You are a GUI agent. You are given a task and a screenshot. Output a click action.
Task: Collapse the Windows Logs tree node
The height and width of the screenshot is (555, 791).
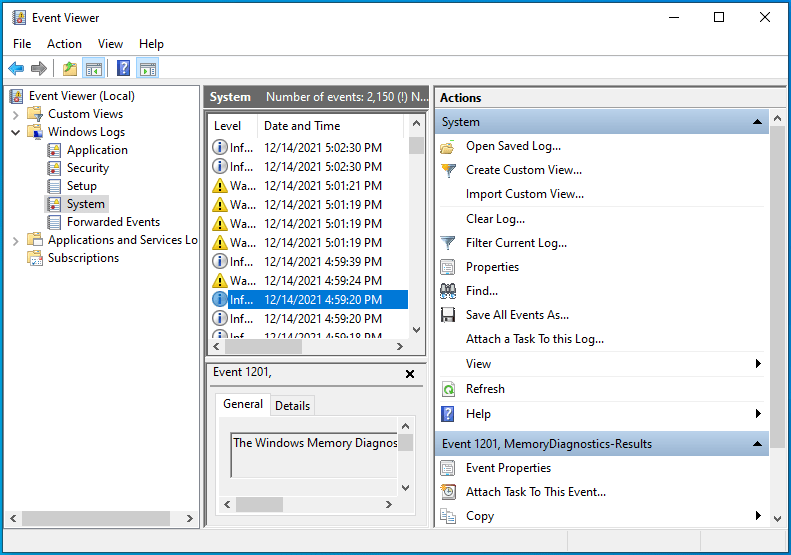[16, 132]
